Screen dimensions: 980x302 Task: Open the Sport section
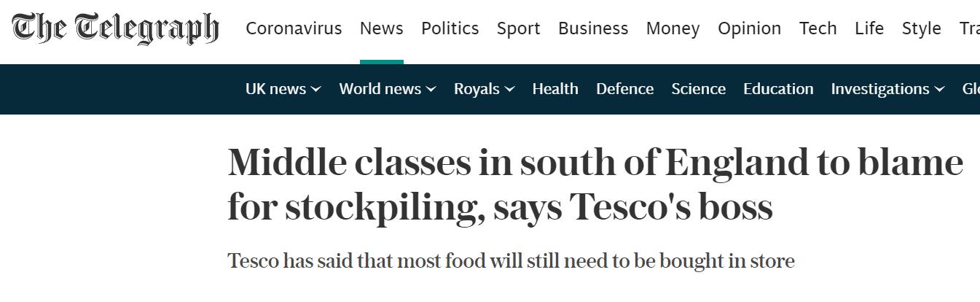click(x=518, y=28)
